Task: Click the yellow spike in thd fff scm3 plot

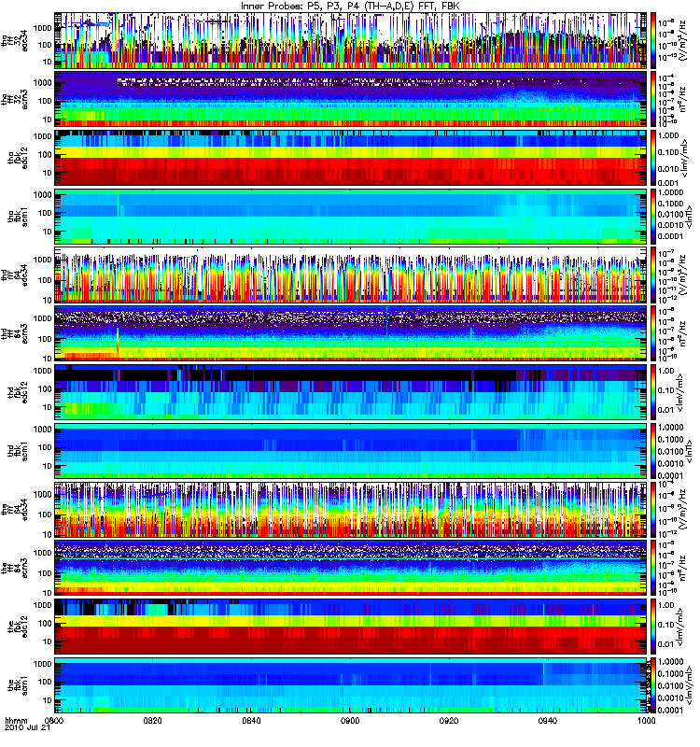Action: 118,342
